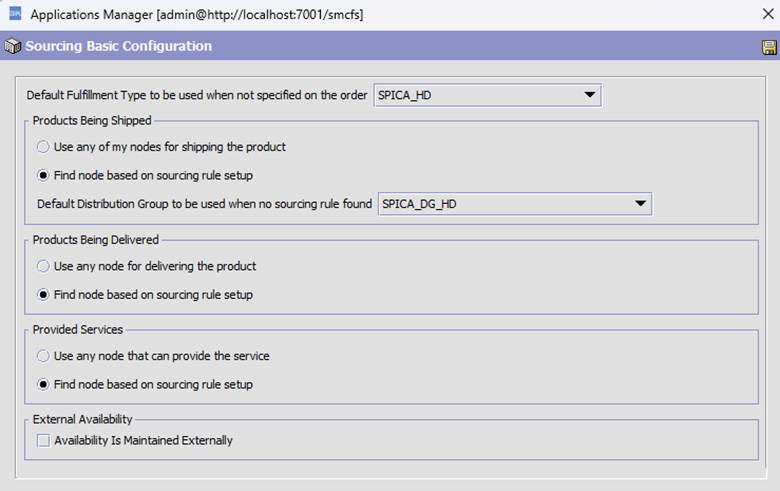Image resolution: width=780 pixels, height=491 pixels.
Task: Select 'Use any node for delivering the product'
Action: coord(43,267)
